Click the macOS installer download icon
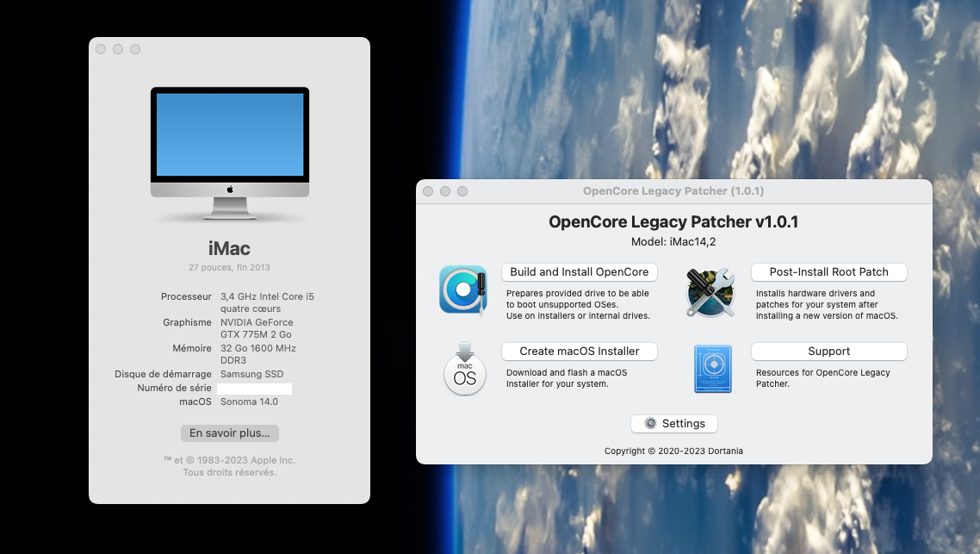 [464, 369]
